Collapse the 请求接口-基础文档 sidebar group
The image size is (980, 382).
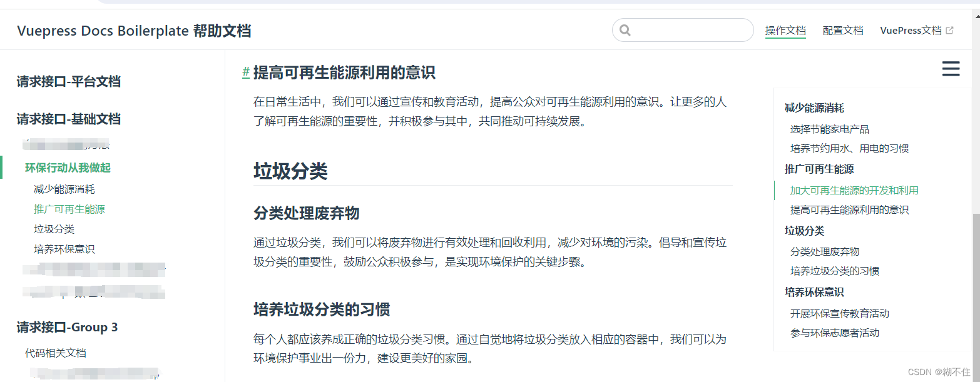point(69,119)
